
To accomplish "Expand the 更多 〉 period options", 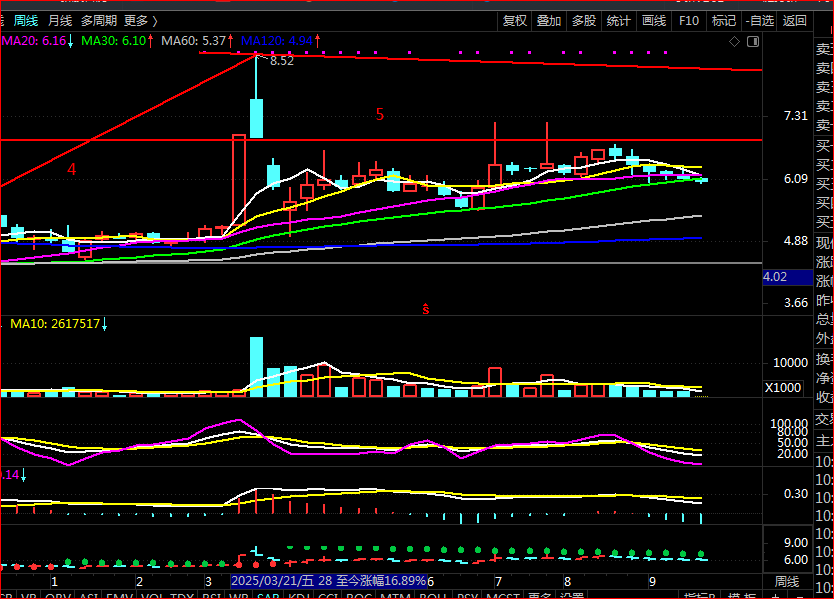I will coord(141,21).
